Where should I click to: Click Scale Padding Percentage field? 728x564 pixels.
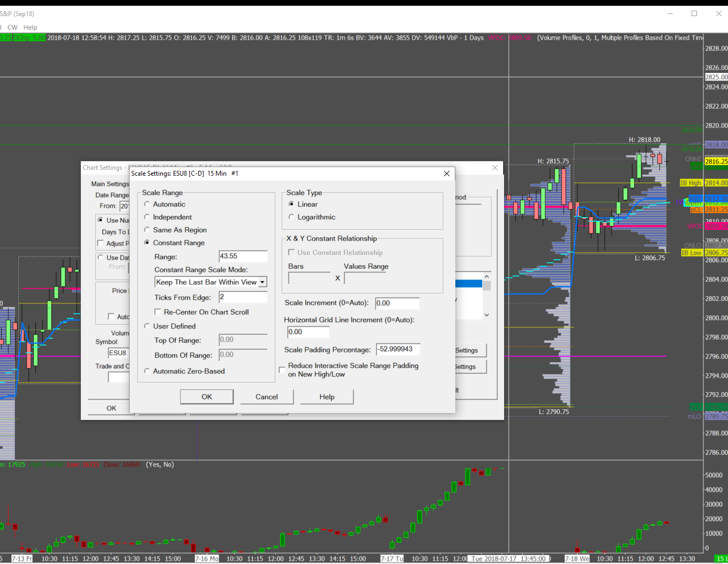point(397,349)
